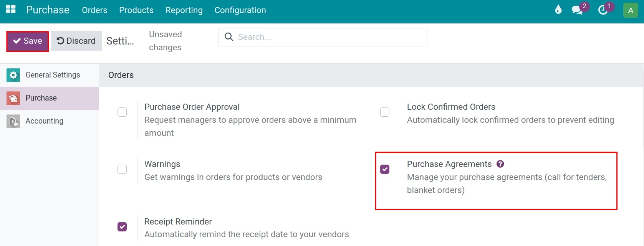Viewport: 644px width, 246px height.
Task: Open the Reporting menu
Action: coord(184,10)
